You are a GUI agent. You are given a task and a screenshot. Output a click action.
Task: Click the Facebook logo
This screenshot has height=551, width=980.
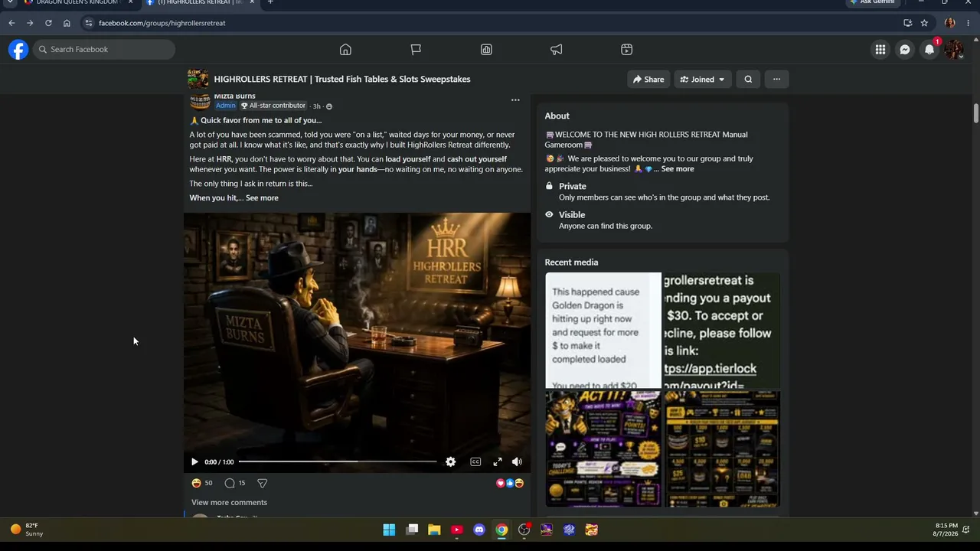click(x=18, y=50)
